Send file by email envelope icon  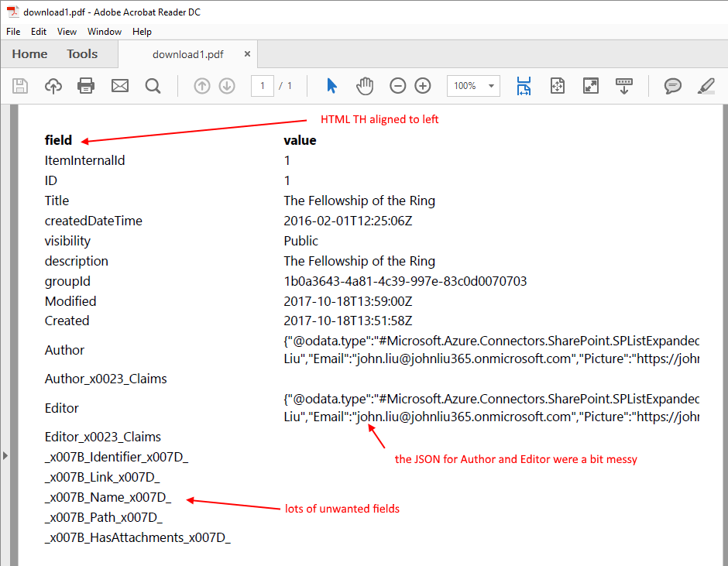click(120, 86)
